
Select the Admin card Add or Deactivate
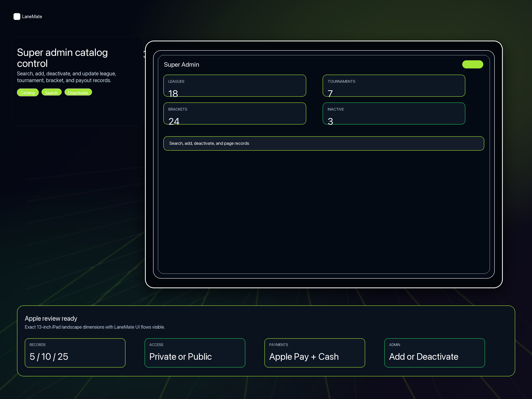coord(434,353)
